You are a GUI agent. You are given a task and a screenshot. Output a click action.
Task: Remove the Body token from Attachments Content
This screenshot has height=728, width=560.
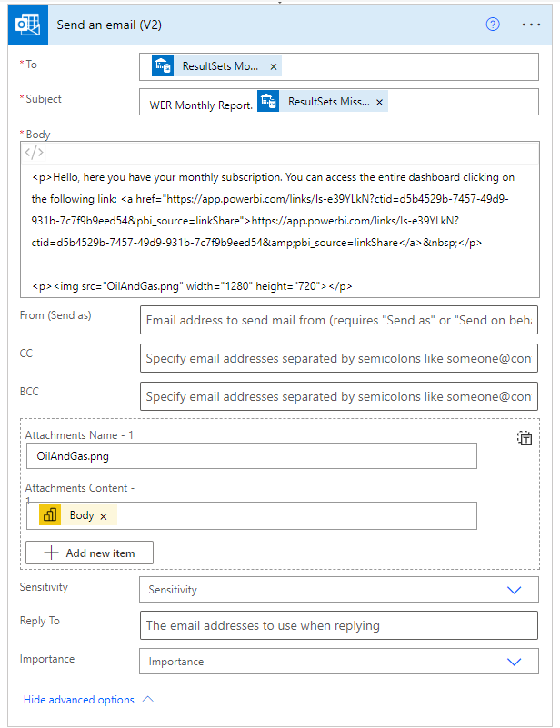[104, 516]
